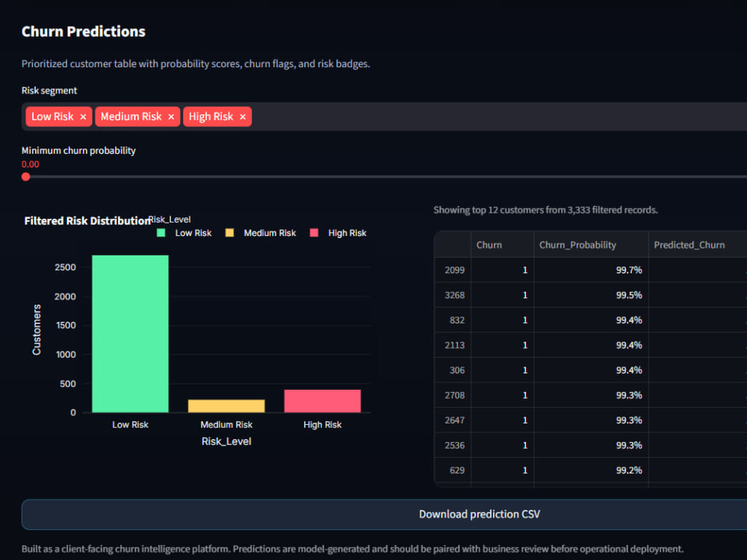Click the "Showing top 12 customers" caption
Image resolution: width=747 pixels, height=560 pixels.
[545, 210]
